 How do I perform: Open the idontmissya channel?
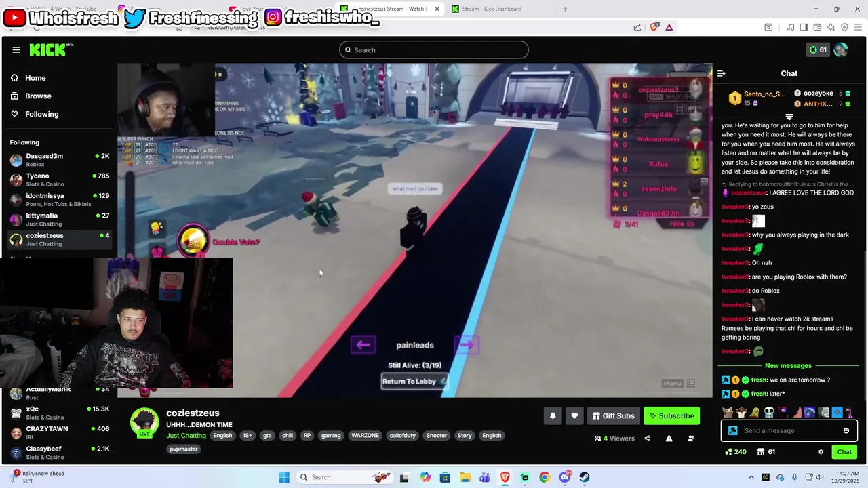click(x=58, y=199)
